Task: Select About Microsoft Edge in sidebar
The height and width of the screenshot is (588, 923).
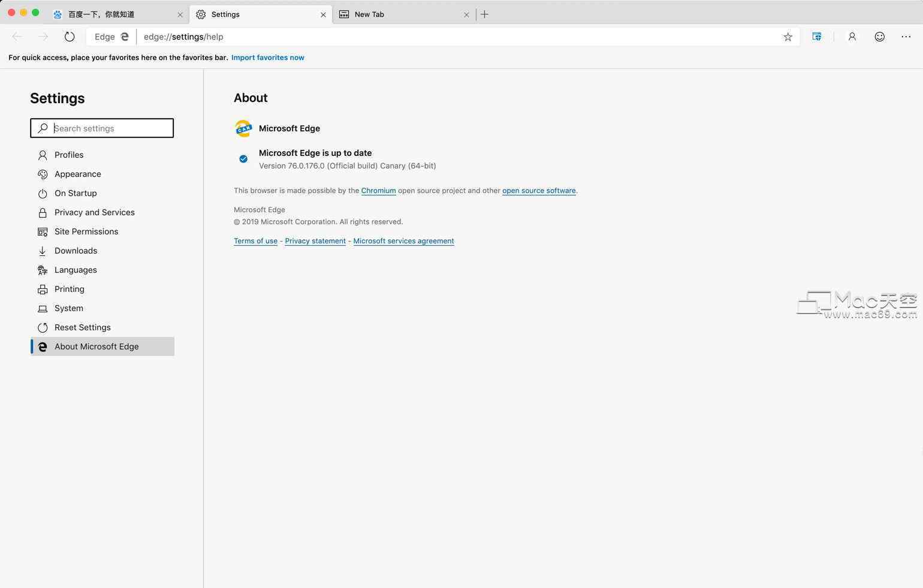Action: tap(102, 346)
